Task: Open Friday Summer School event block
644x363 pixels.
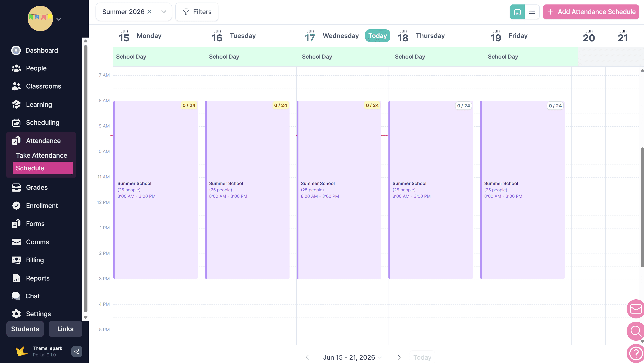Action: 523,190
